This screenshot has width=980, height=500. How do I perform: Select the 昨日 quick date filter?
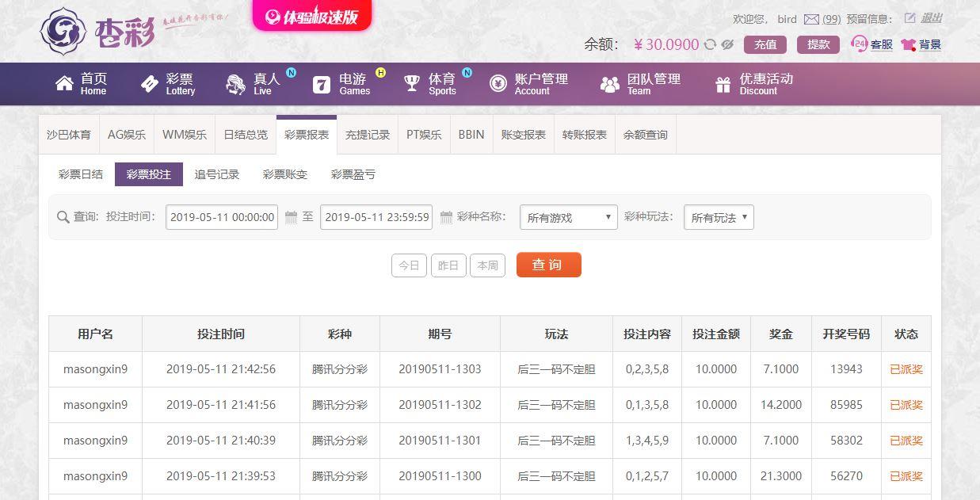point(448,265)
